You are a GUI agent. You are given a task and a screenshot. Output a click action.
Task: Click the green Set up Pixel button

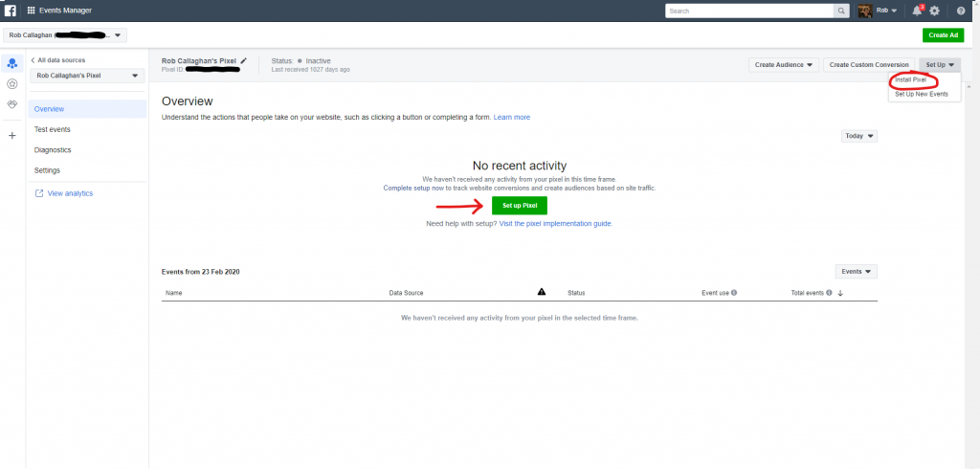coord(520,205)
